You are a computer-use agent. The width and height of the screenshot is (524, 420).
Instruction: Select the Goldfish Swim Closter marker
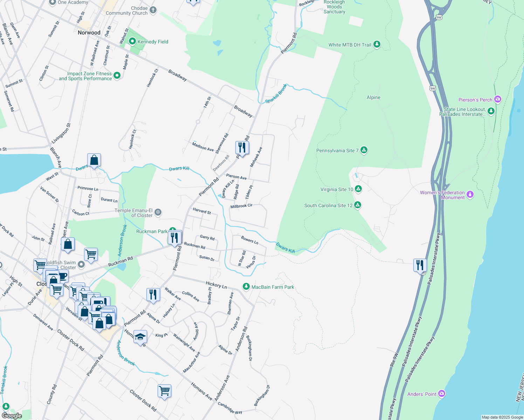click(x=81, y=265)
